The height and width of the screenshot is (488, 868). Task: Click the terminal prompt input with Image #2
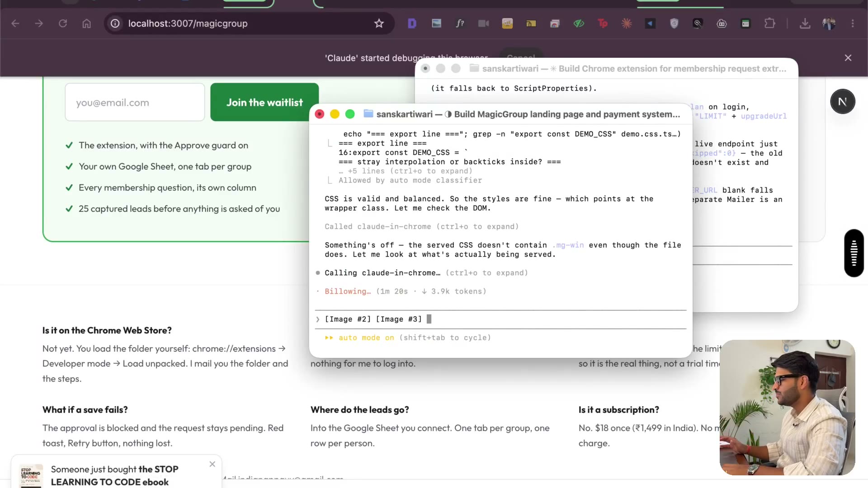click(x=500, y=319)
